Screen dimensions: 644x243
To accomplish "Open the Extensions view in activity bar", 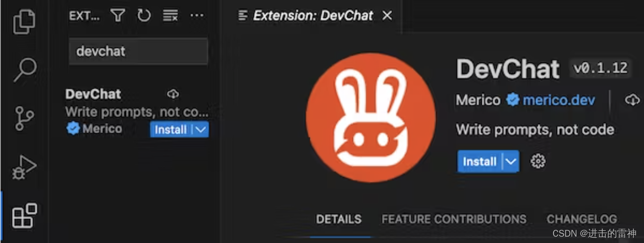I will tap(24, 216).
